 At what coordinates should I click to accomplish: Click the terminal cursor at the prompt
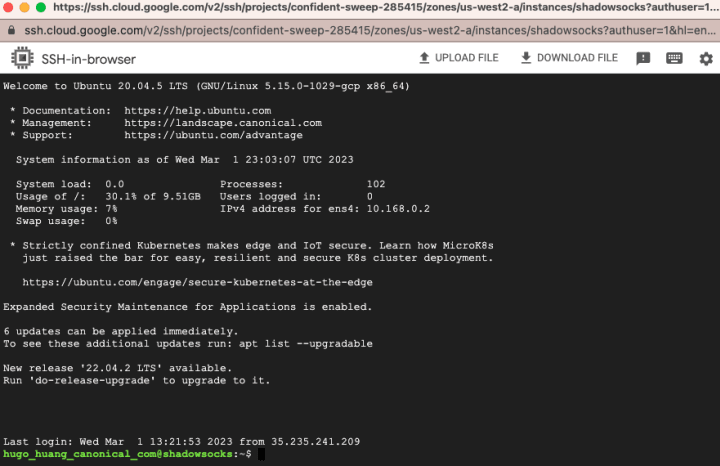tap(261, 454)
